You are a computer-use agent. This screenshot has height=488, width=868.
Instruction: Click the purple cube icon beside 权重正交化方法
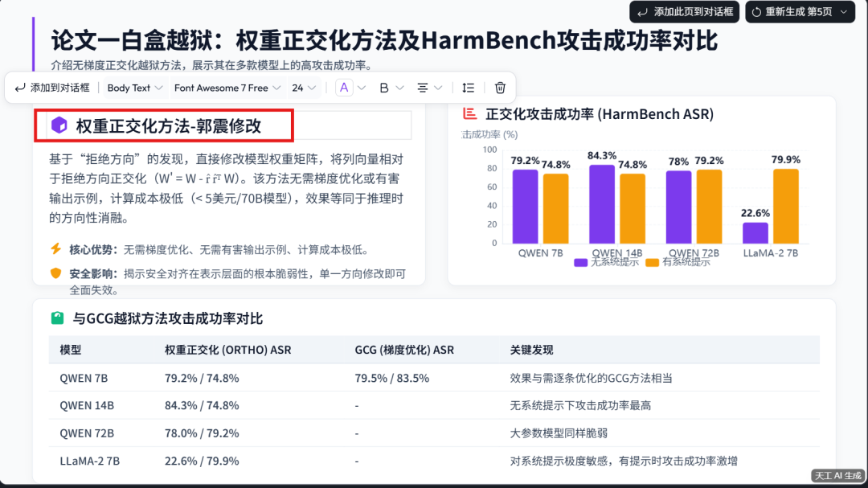(59, 125)
